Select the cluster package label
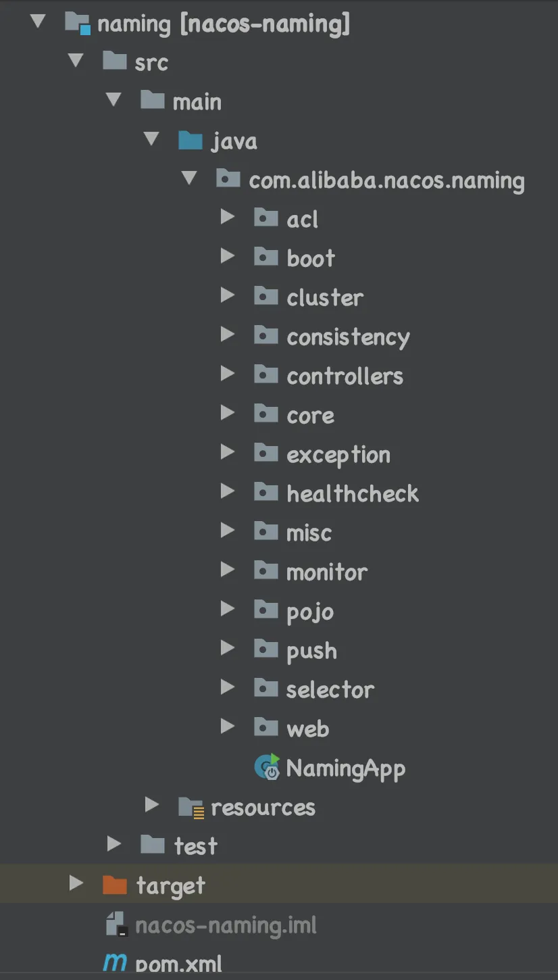558x980 pixels. click(x=325, y=298)
